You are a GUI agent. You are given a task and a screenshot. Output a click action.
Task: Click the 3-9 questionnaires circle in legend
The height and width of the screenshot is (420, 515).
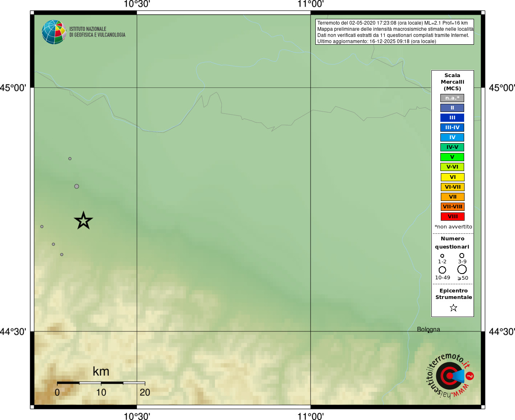pyautogui.click(x=462, y=256)
